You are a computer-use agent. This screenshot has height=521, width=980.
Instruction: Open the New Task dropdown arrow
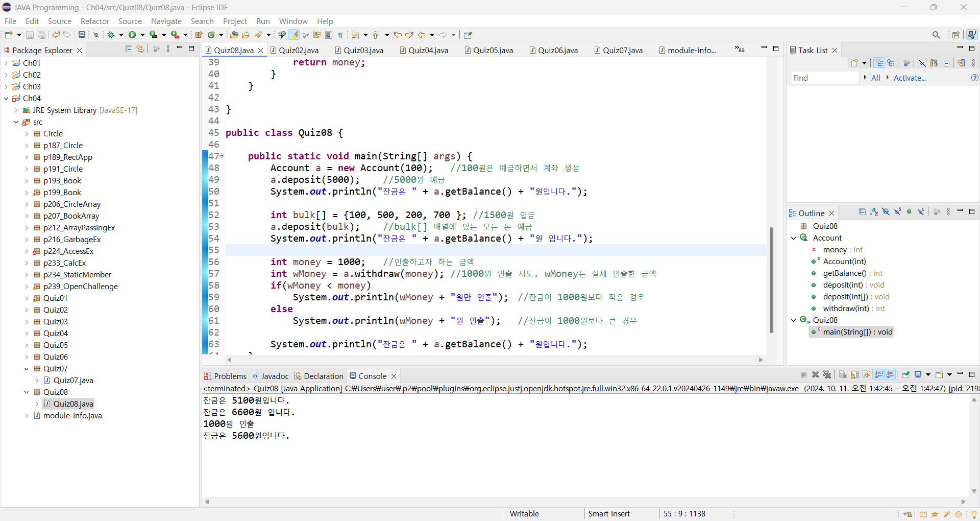[864, 63]
